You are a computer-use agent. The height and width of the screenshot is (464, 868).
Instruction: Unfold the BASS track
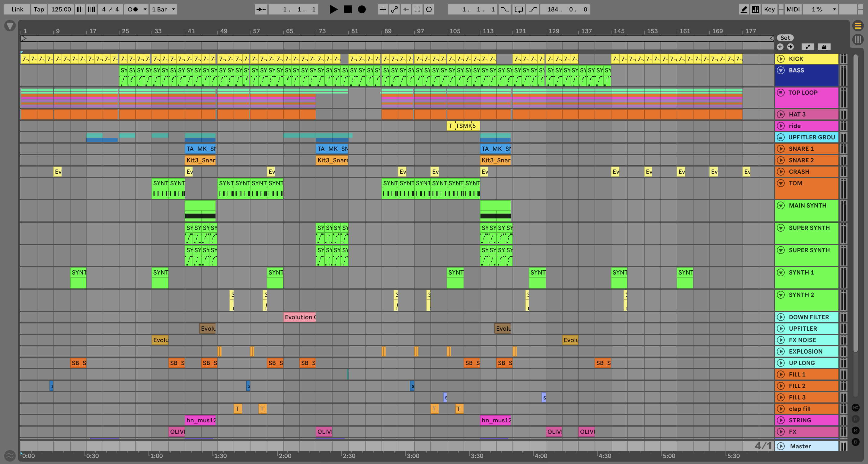point(781,70)
